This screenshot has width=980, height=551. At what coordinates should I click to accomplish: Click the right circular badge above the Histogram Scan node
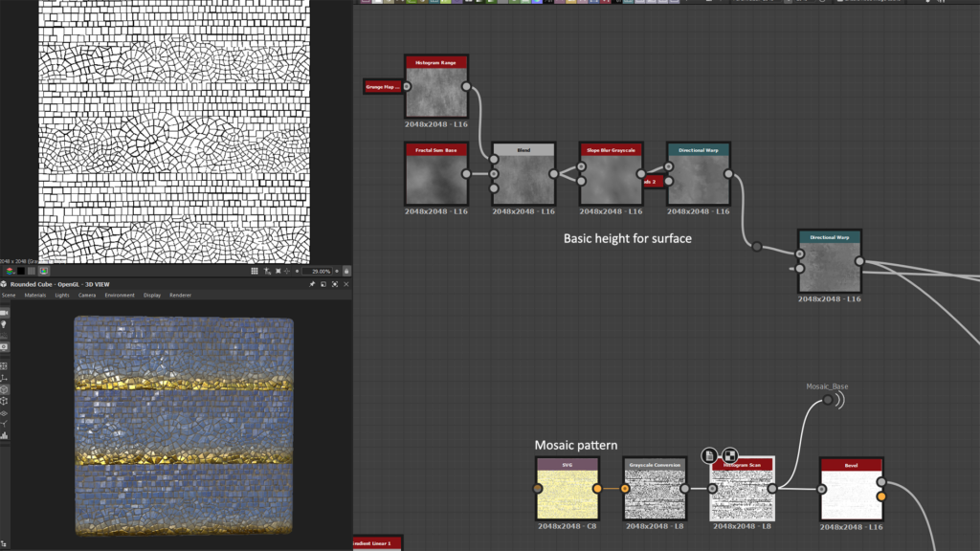[730, 456]
